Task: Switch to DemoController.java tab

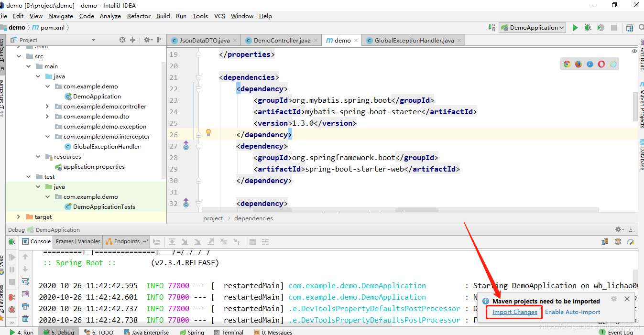Action: 281,41
